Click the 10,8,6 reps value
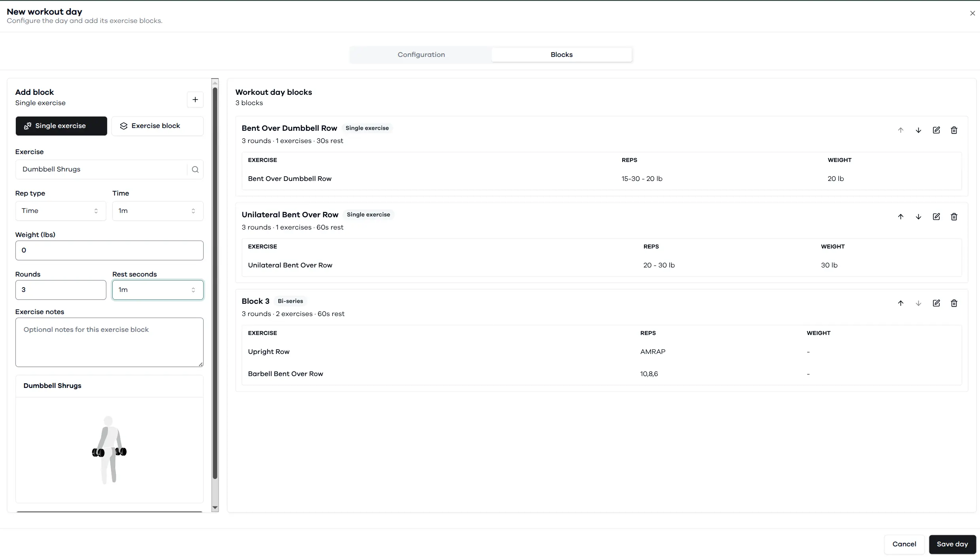The height and width of the screenshot is (557, 980). 649,374
